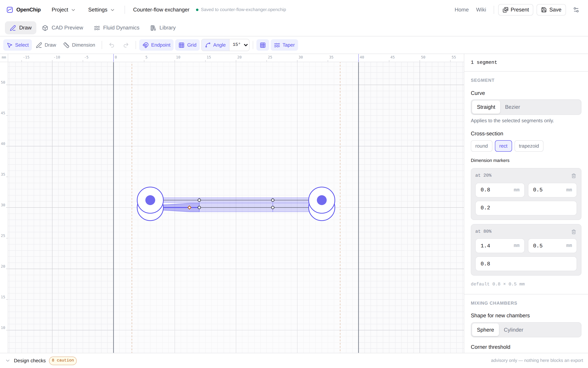Edit height field at 20% marker
This screenshot has height=368, width=588.
click(552, 190)
